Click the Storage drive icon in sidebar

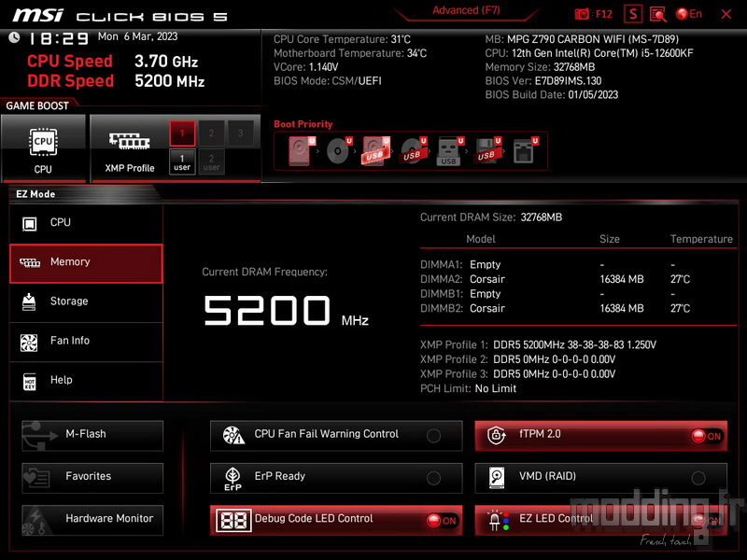pyautogui.click(x=29, y=301)
